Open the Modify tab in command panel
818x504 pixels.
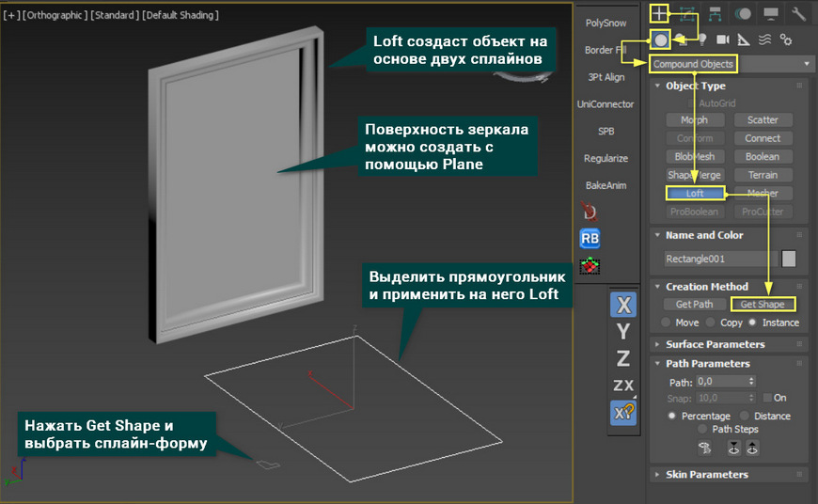pos(687,14)
